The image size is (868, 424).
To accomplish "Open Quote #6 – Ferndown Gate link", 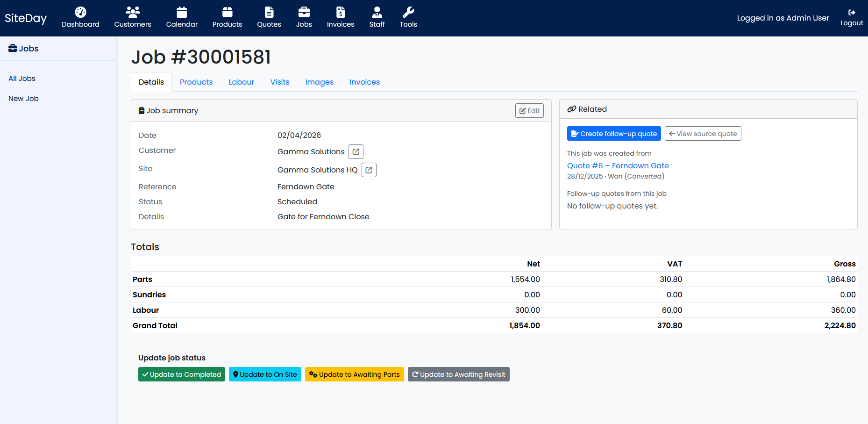I will [x=618, y=165].
